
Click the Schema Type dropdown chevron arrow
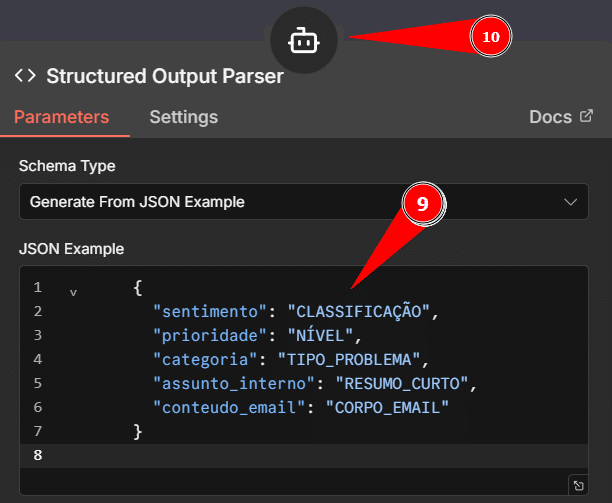pyautogui.click(x=570, y=202)
